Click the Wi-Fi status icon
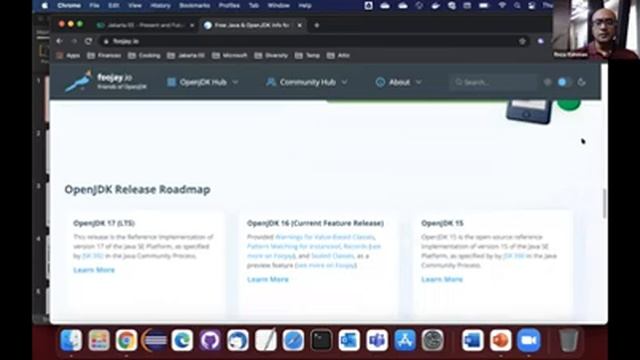Screen dimensions: 640x360 tap(502, 6)
